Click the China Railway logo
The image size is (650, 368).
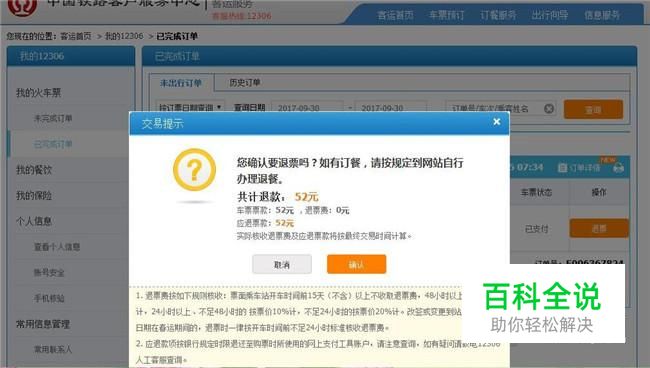[22, 7]
